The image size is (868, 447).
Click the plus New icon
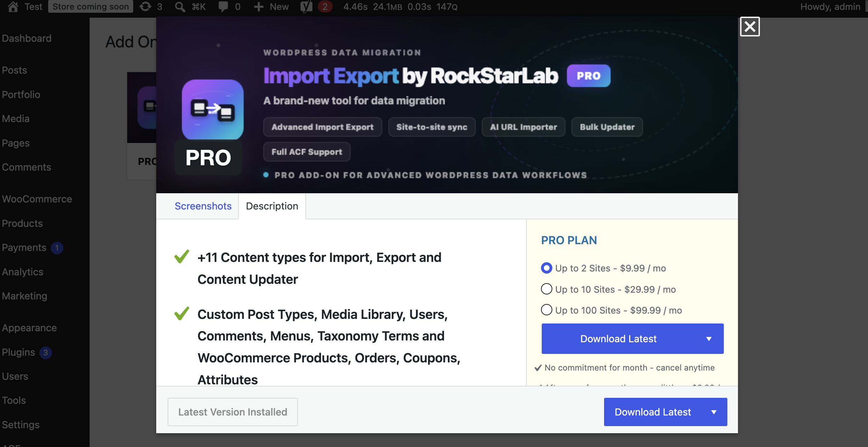click(x=259, y=6)
